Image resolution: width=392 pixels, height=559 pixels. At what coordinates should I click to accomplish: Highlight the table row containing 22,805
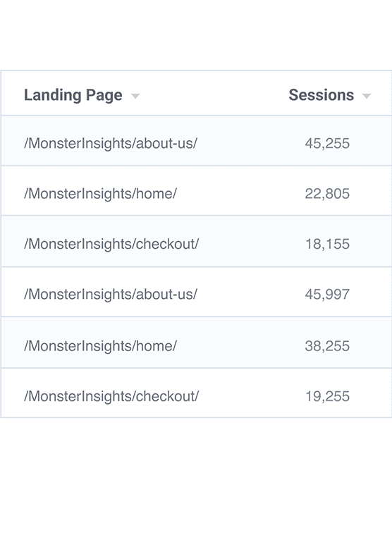click(x=196, y=191)
